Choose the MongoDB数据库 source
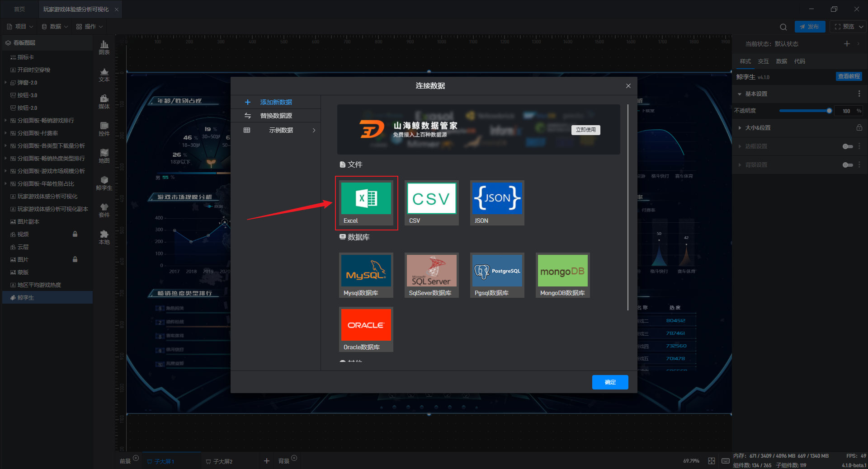 (563, 275)
